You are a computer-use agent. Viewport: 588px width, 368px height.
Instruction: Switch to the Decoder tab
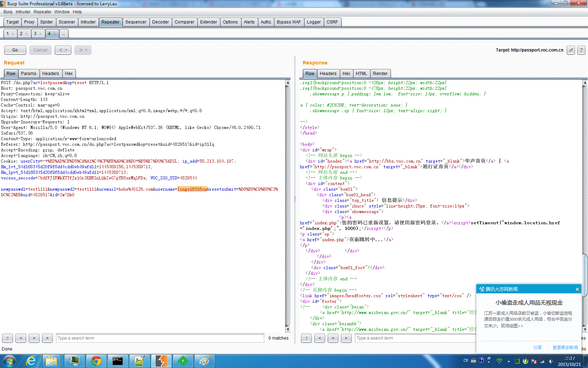pyautogui.click(x=161, y=22)
